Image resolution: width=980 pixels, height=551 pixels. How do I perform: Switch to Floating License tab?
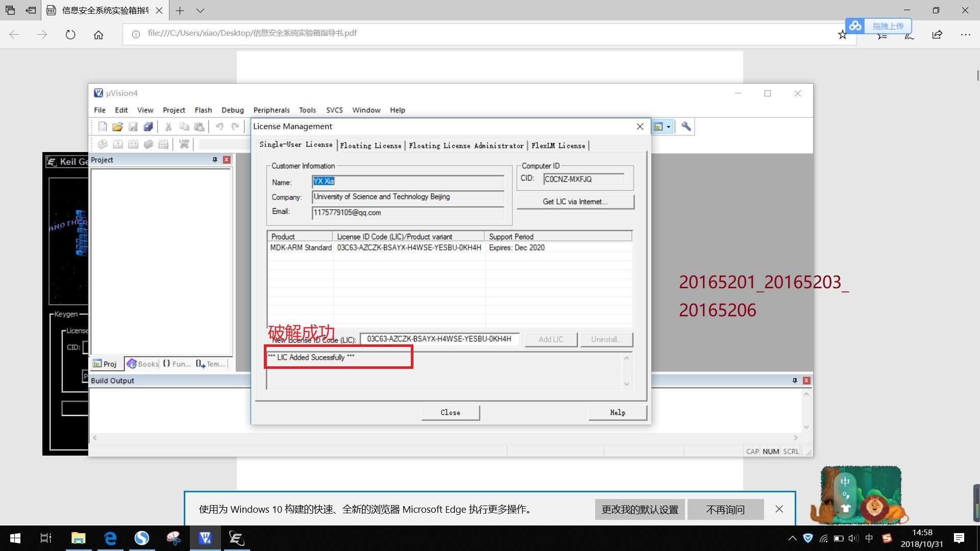click(371, 146)
